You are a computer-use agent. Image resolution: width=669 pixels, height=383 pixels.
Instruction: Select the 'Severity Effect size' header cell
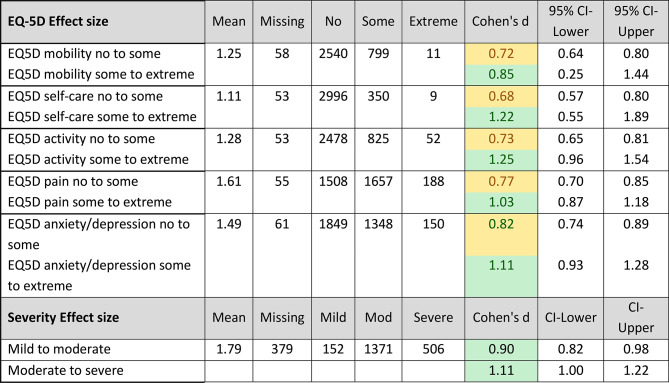[103, 318]
